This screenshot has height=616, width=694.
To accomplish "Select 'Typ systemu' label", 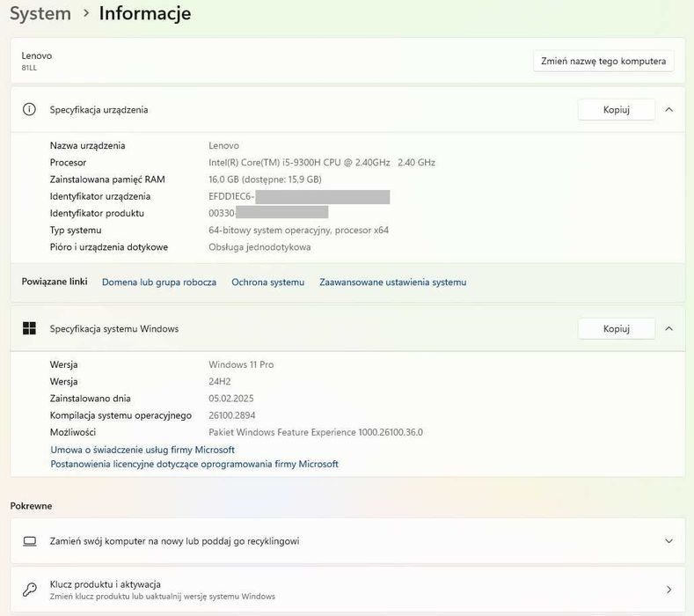I will coord(76,231).
